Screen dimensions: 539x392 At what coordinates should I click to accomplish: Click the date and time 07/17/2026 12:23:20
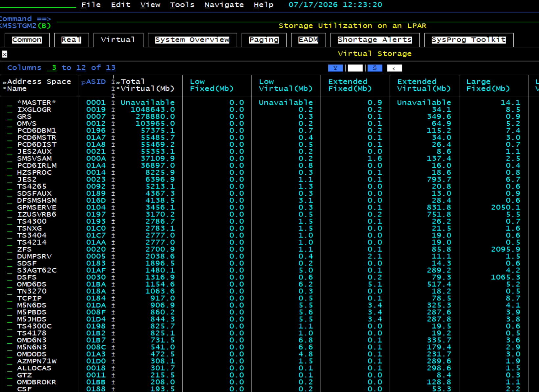tap(335, 5)
